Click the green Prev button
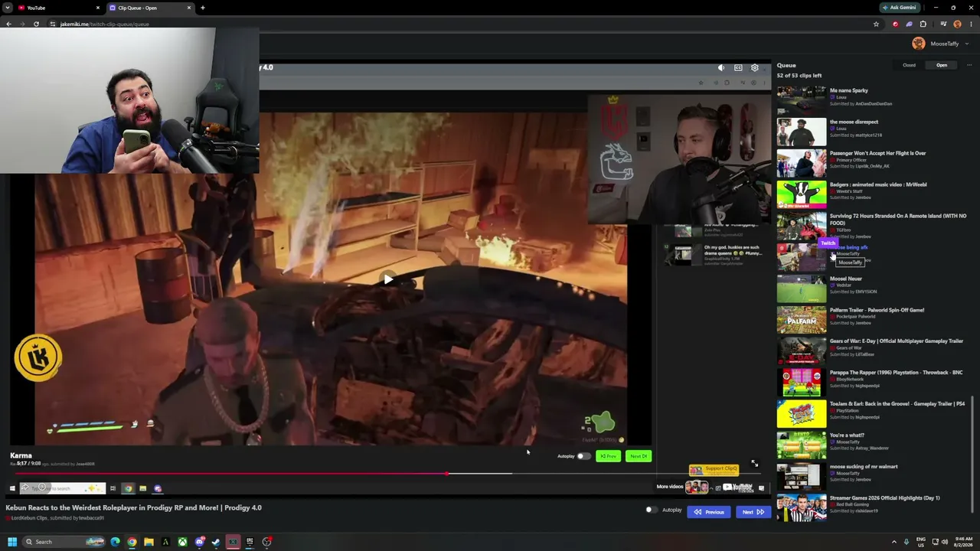The width and height of the screenshot is (980, 551). [608, 456]
